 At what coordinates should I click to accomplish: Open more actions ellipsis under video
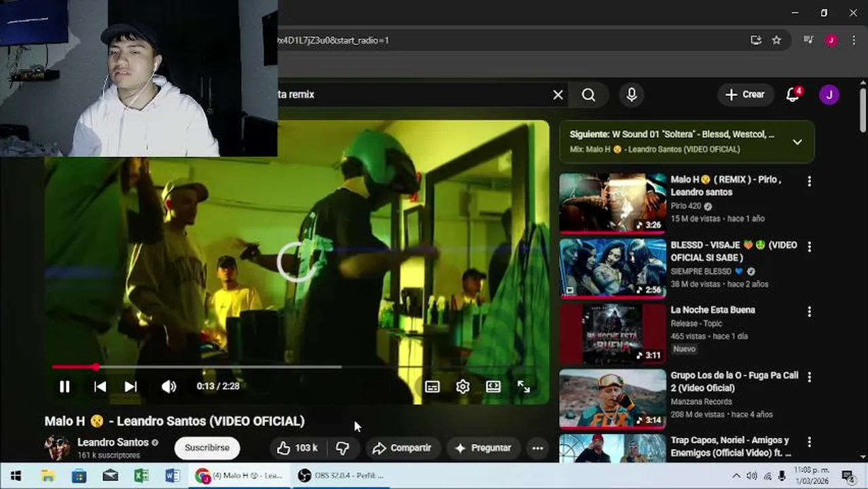point(537,448)
